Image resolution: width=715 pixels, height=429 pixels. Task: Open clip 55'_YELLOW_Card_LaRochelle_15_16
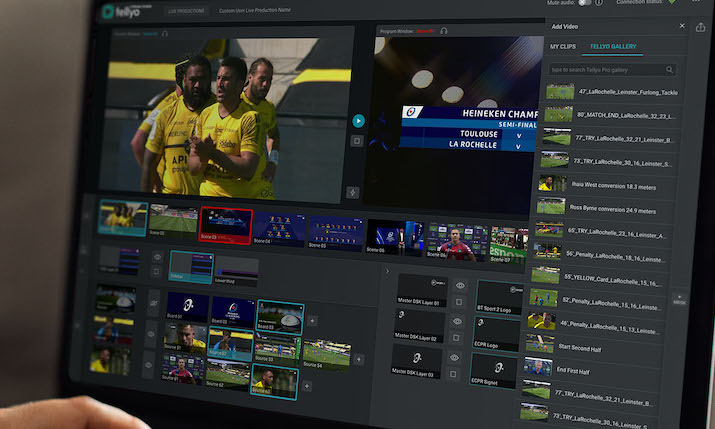point(598,279)
